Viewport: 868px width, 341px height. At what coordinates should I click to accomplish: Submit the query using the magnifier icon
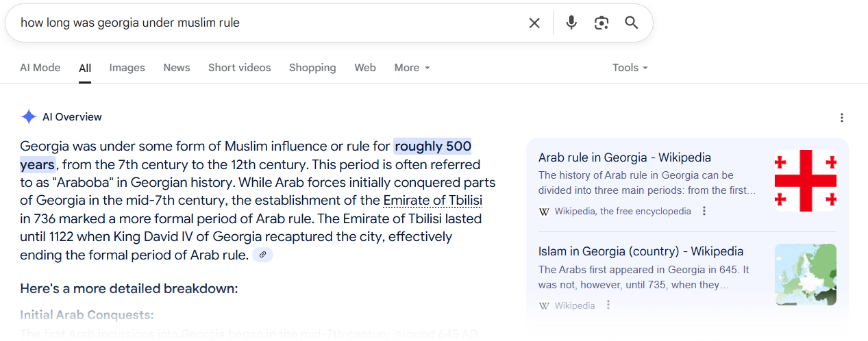[x=632, y=23]
